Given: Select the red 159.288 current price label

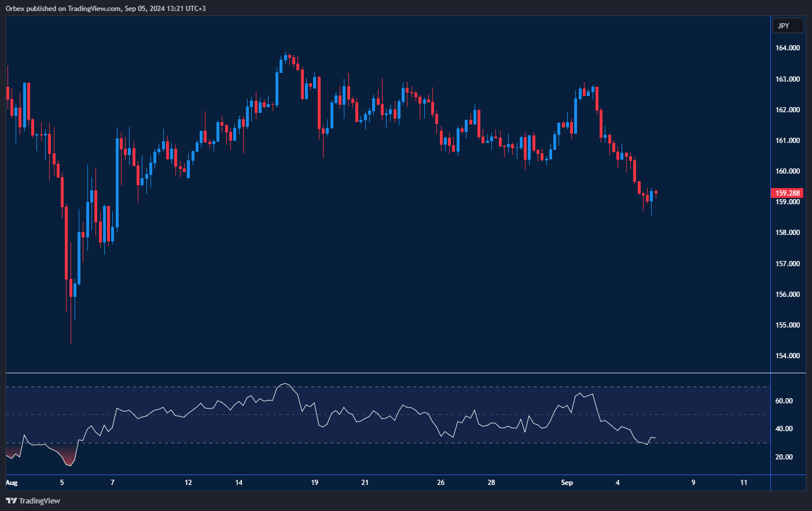Looking at the screenshot, I should tap(787, 193).
